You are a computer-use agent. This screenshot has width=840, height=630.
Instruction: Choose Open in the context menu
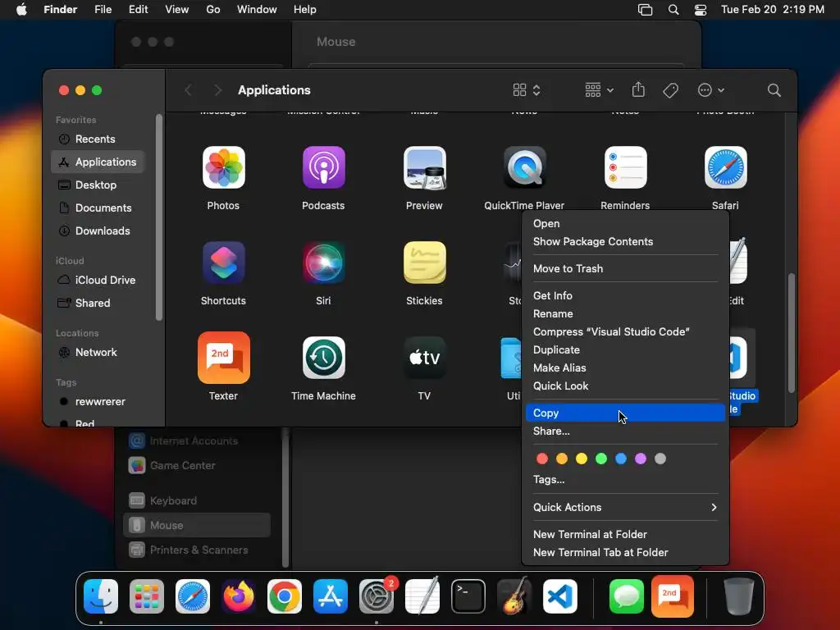(x=625, y=223)
